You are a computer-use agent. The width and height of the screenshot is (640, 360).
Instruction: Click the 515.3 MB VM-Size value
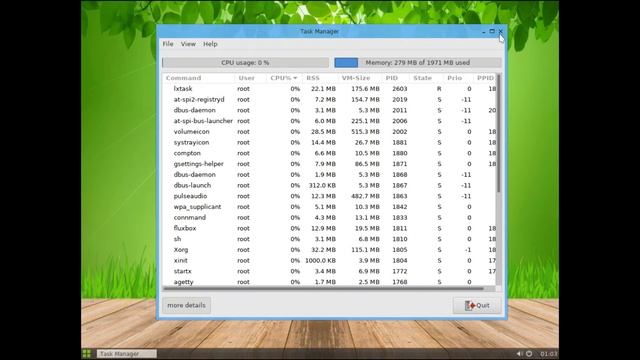click(365, 132)
